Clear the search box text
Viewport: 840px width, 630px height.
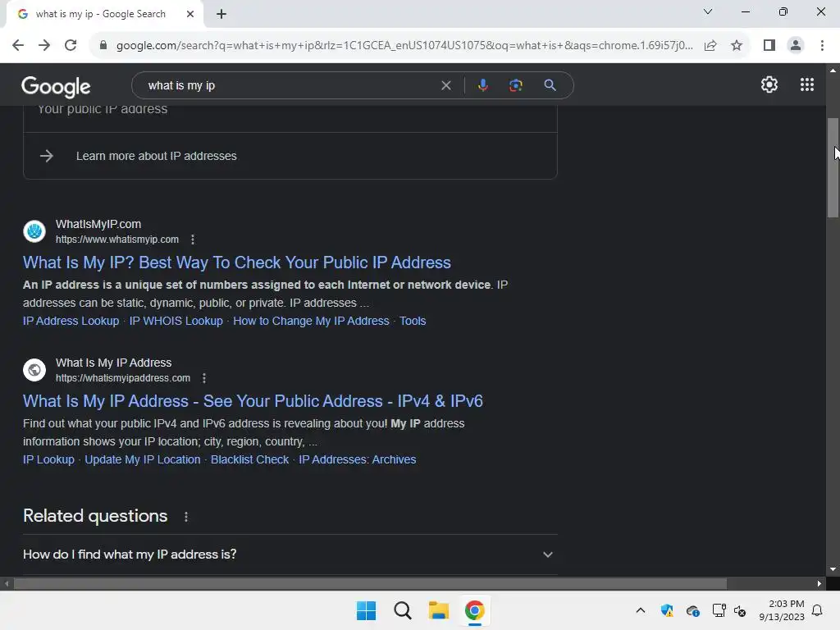pos(445,85)
